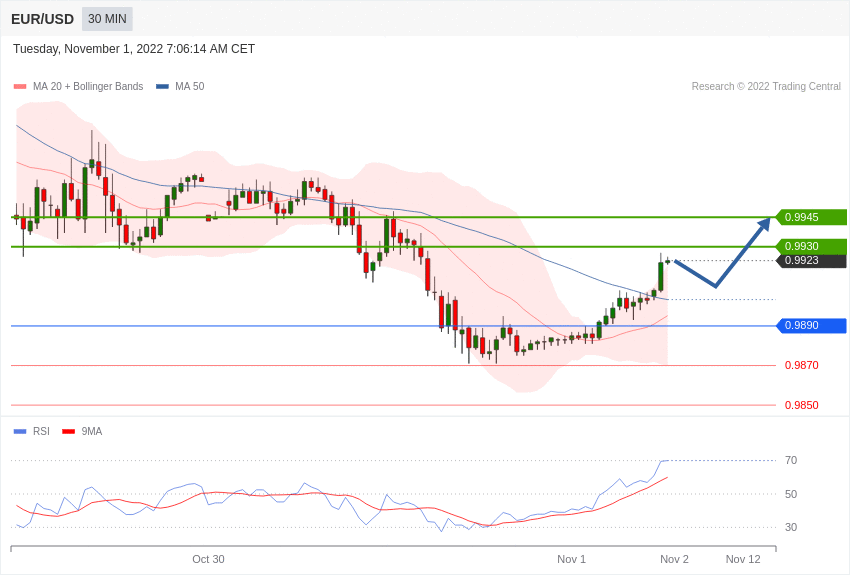Click the RSI 70 level label
Image resolution: width=850 pixels, height=576 pixels.
(791, 461)
